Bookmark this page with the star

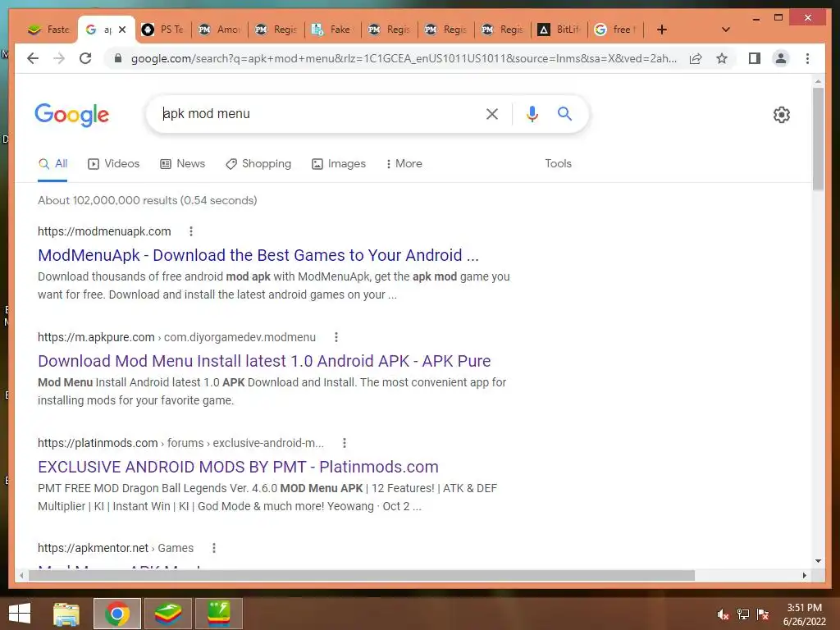[x=722, y=58]
